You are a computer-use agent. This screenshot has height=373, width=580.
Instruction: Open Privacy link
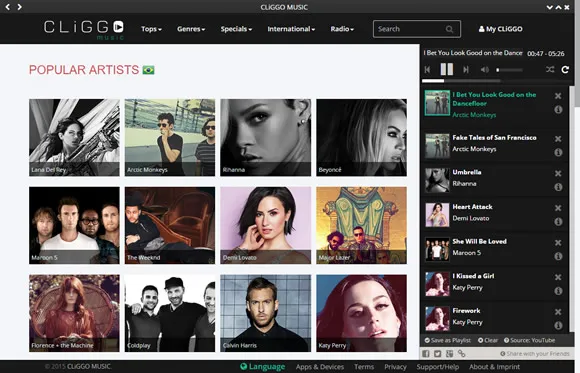[x=395, y=367]
